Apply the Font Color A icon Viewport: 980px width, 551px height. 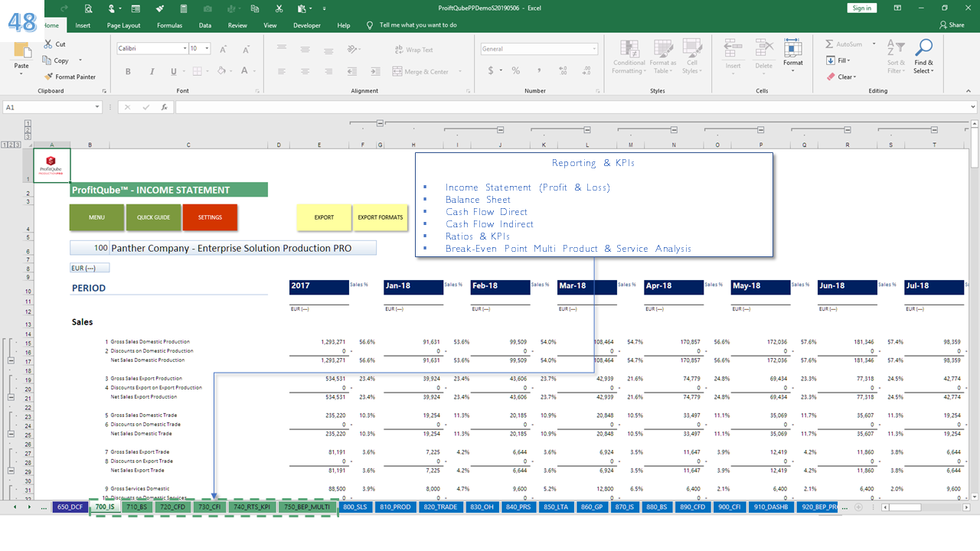point(244,71)
